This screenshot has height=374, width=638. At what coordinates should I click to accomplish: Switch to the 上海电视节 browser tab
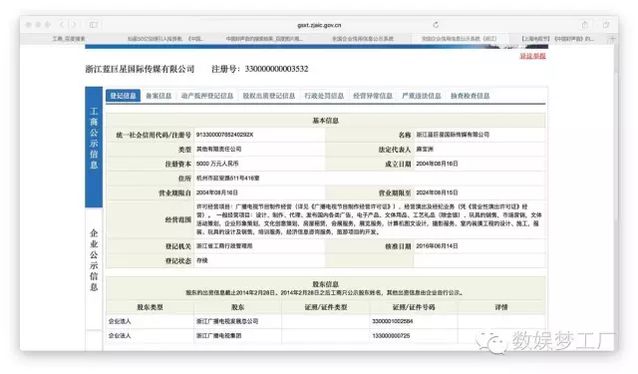[x=558, y=39]
